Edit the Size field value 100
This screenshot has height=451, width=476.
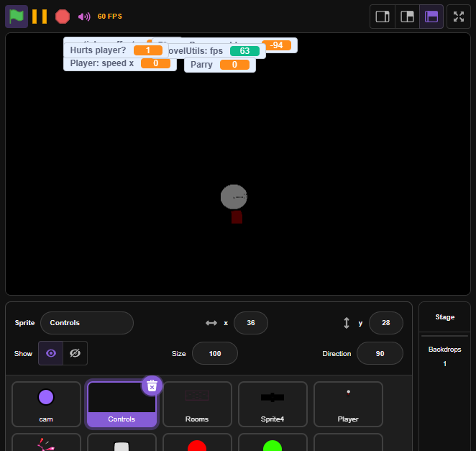pos(215,353)
